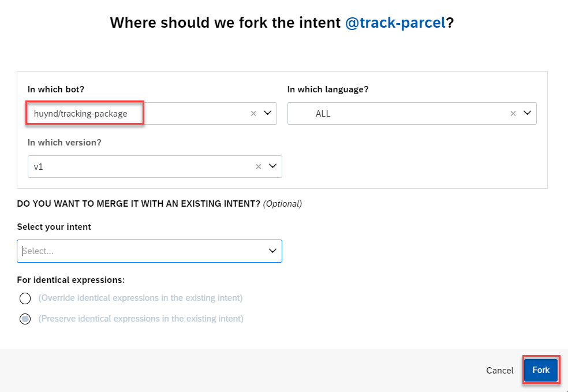Click the v1 version value field

[x=139, y=166]
